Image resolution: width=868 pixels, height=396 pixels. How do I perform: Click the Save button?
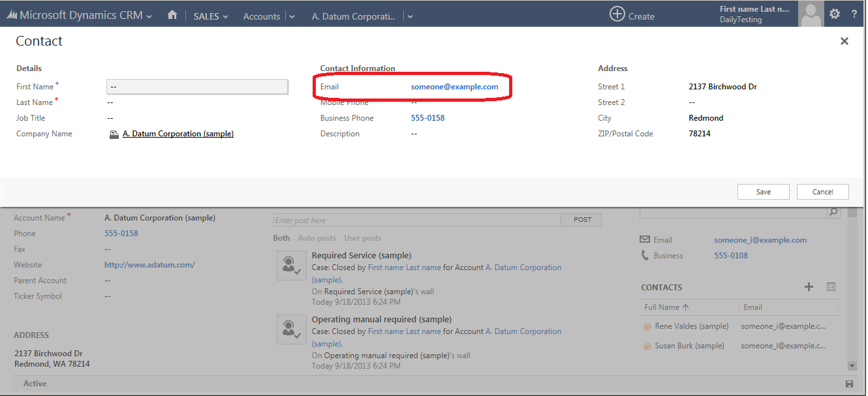(763, 192)
